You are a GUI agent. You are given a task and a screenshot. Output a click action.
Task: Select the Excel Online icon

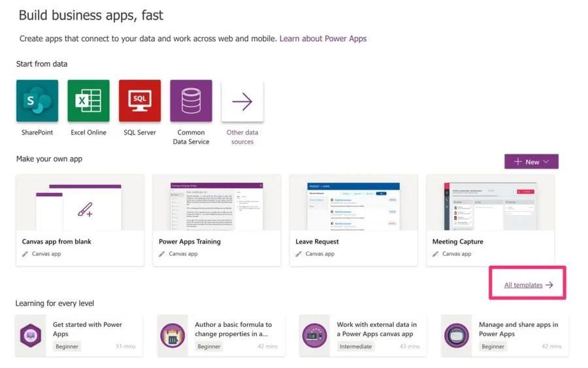coord(88,101)
